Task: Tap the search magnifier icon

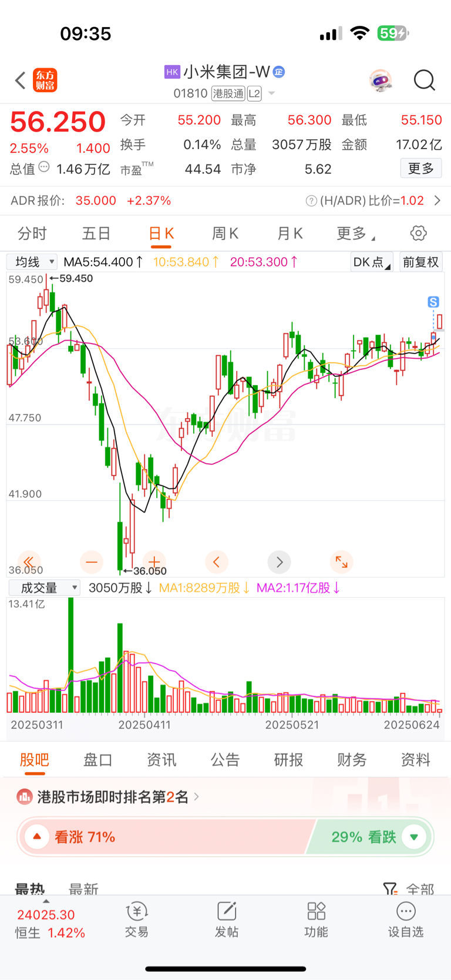Action: pyautogui.click(x=424, y=80)
